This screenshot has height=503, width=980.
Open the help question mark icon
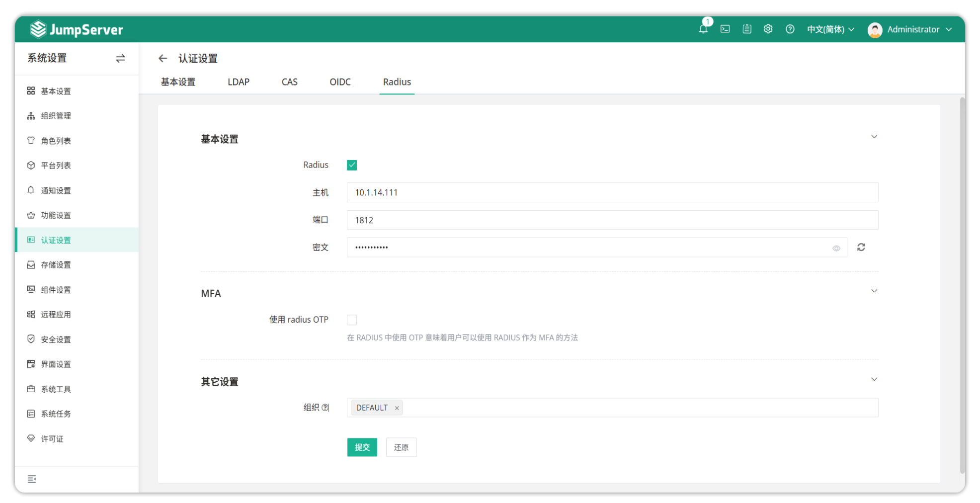click(x=790, y=29)
